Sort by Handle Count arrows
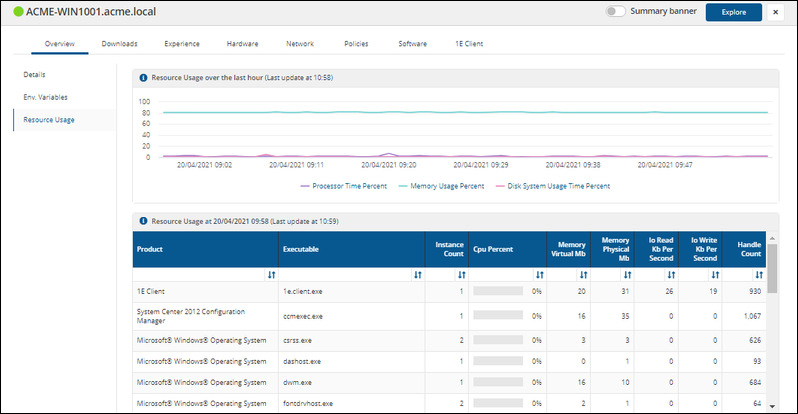 [759, 274]
